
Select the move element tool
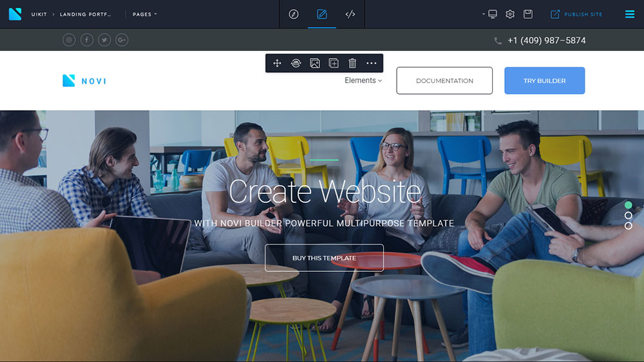[x=277, y=63]
